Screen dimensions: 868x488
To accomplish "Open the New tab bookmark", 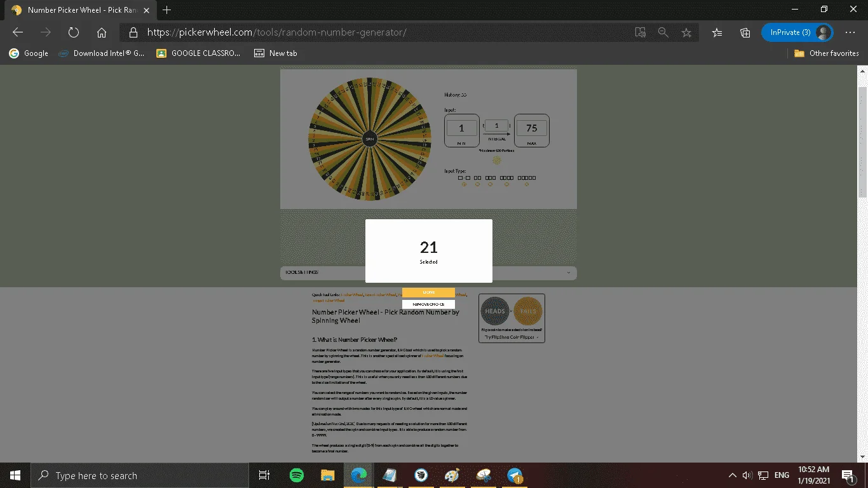I will pyautogui.click(x=276, y=53).
